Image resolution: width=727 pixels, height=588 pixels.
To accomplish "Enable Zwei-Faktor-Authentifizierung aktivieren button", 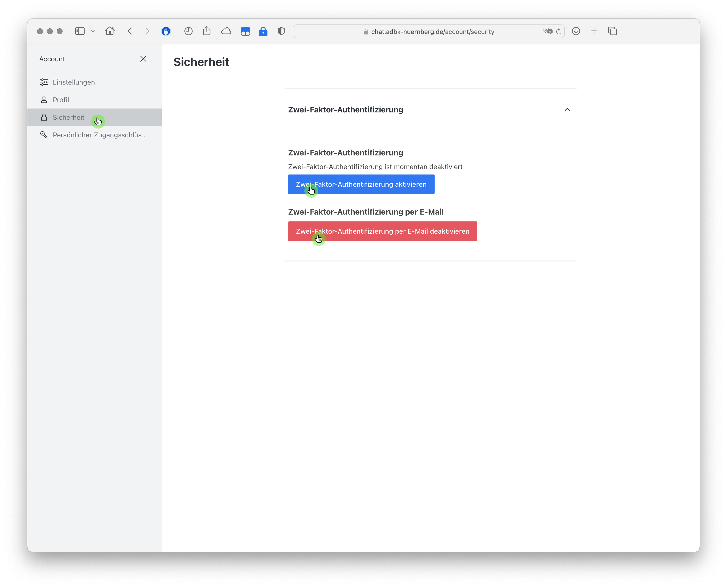I will coord(361,184).
